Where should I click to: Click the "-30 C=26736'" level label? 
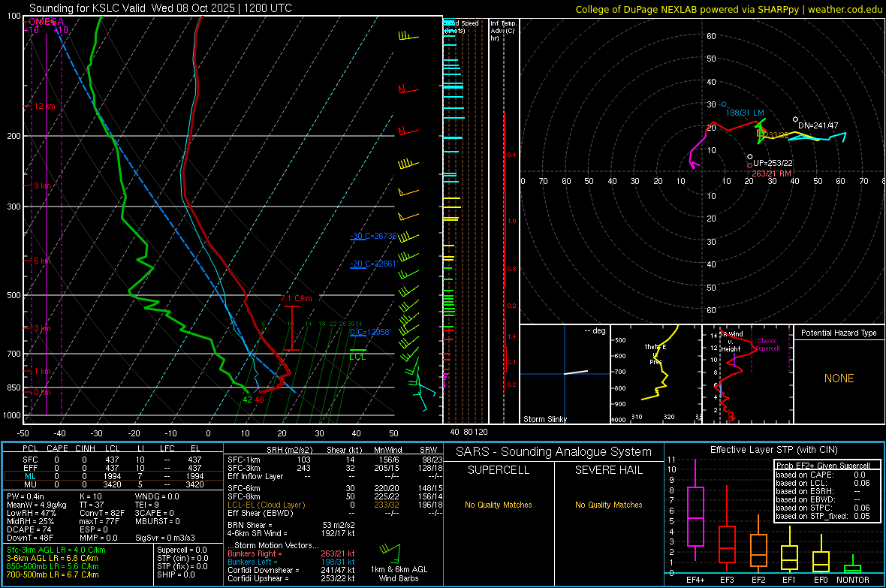373,236
